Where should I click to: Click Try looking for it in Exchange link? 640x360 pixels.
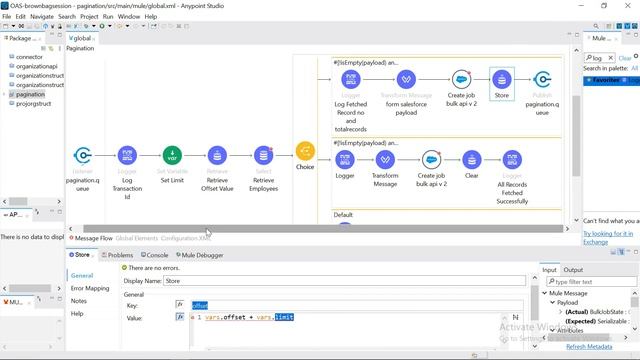click(608, 238)
